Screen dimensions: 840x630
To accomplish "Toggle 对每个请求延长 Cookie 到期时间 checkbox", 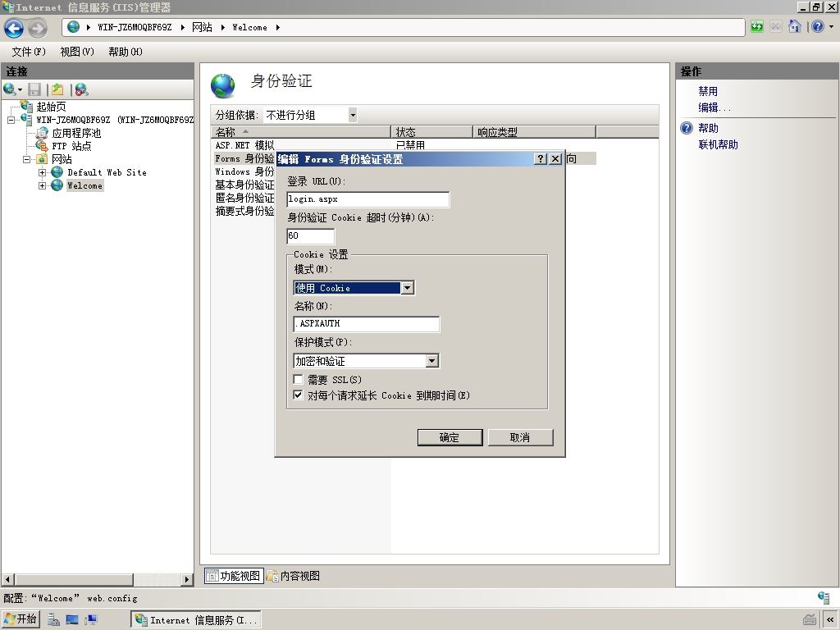I will tap(299, 395).
